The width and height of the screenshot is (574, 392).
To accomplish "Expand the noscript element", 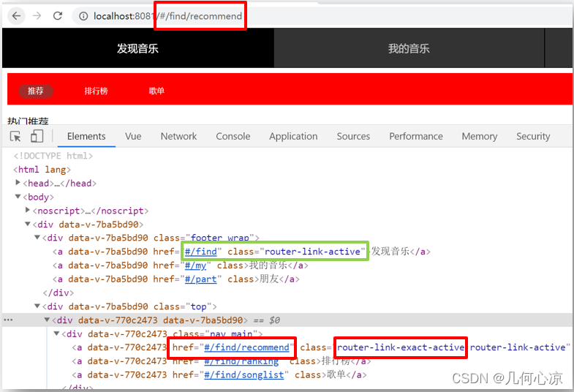I will [x=28, y=210].
